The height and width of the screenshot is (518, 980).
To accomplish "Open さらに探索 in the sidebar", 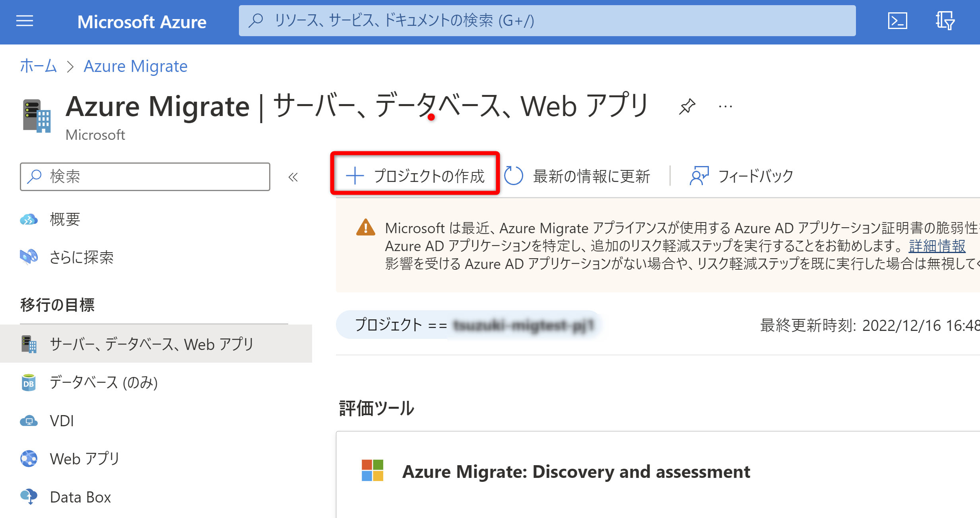I will click(x=81, y=257).
